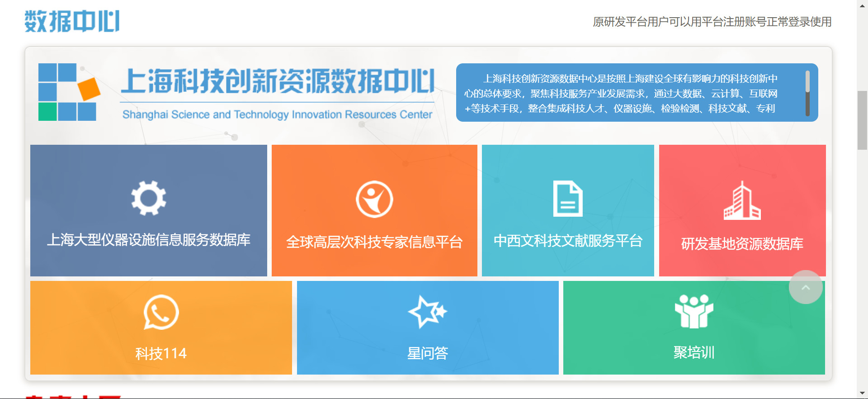
Task: Open 上海大型仪器设施信息服务数据库 link
Action: click(x=148, y=240)
